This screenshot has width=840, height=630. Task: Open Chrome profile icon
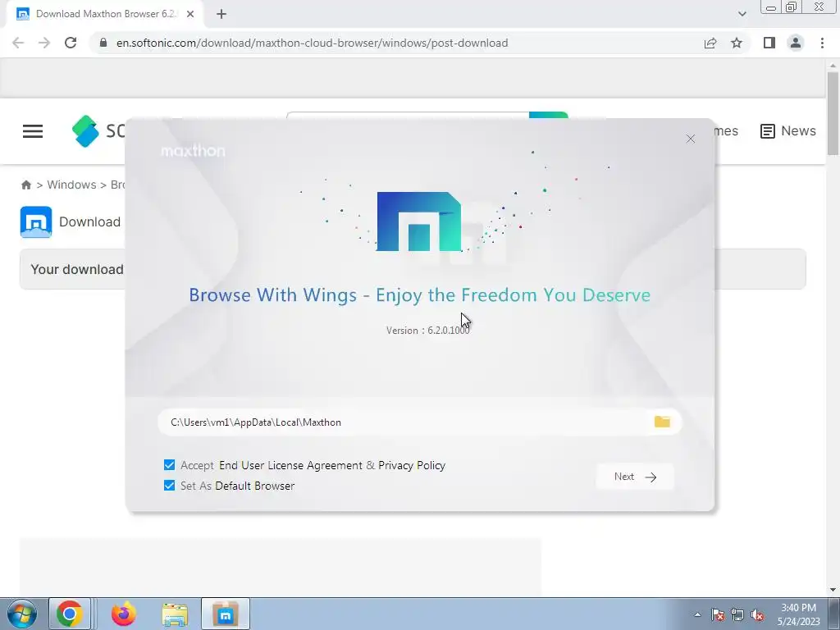[x=796, y=43]
